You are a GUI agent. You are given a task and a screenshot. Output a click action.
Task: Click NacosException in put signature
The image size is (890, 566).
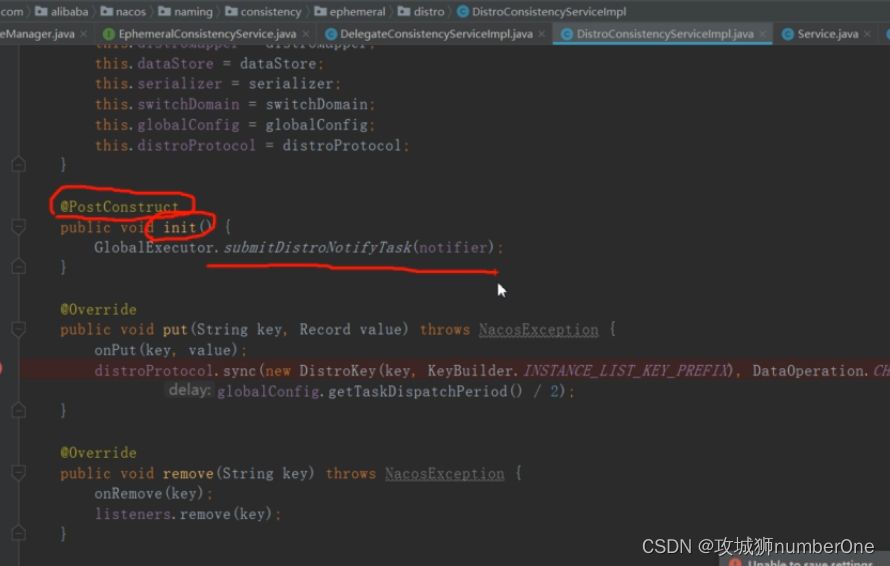(x=538, y=329)
